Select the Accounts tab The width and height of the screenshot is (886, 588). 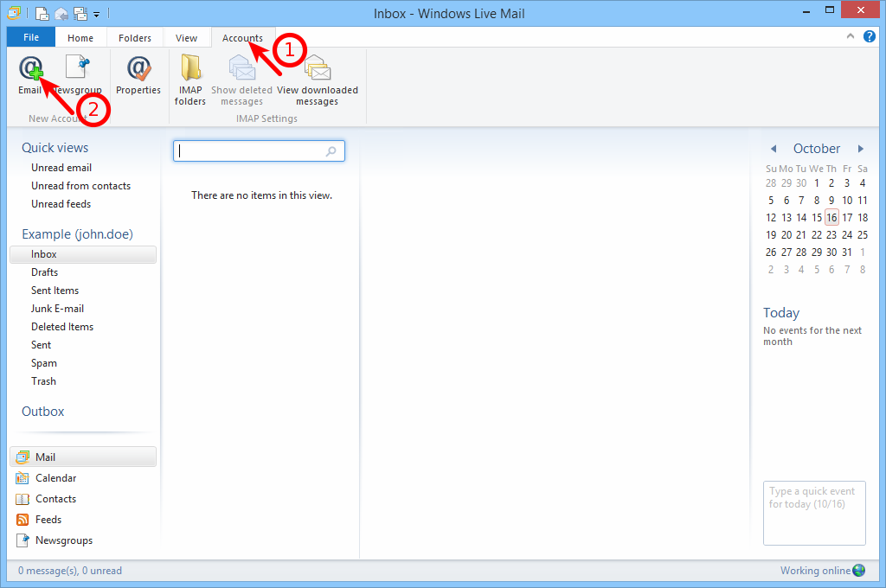pyautogui.click(x=242, y=38)
